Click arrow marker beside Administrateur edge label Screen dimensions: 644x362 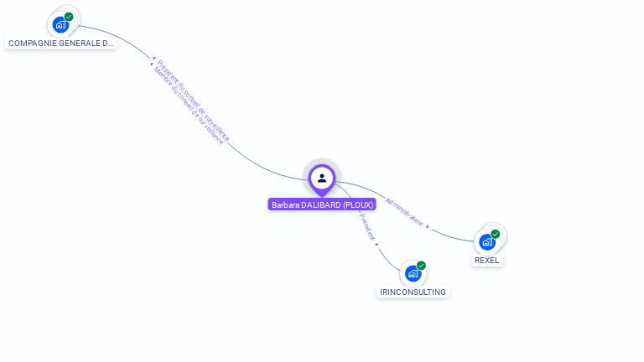click(428, 226)
